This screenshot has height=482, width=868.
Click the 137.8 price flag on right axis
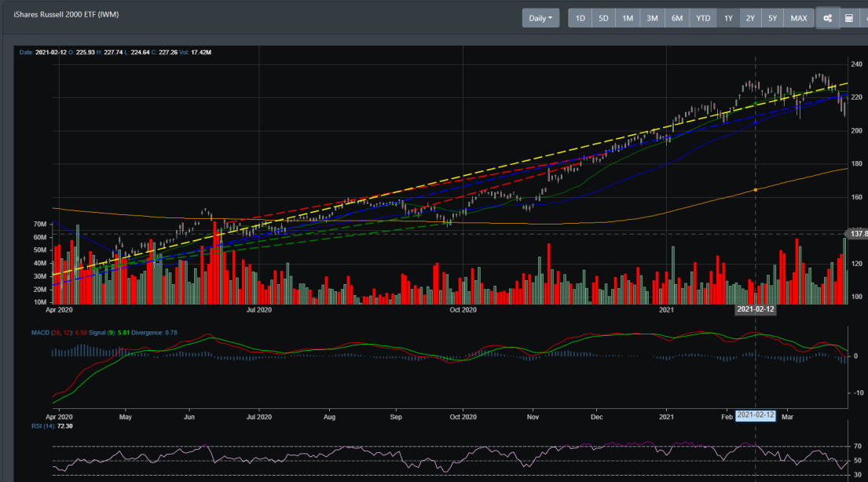(858, 234)
